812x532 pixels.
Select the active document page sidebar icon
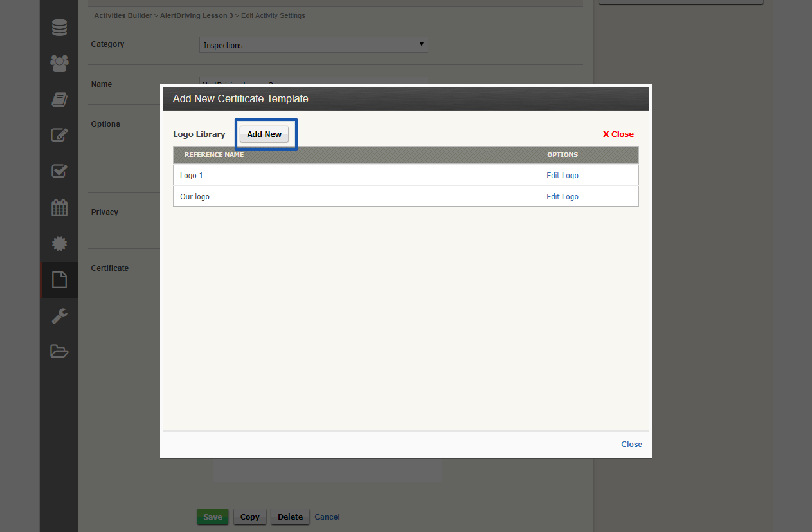pyautogui.click(x=59, y=279)
